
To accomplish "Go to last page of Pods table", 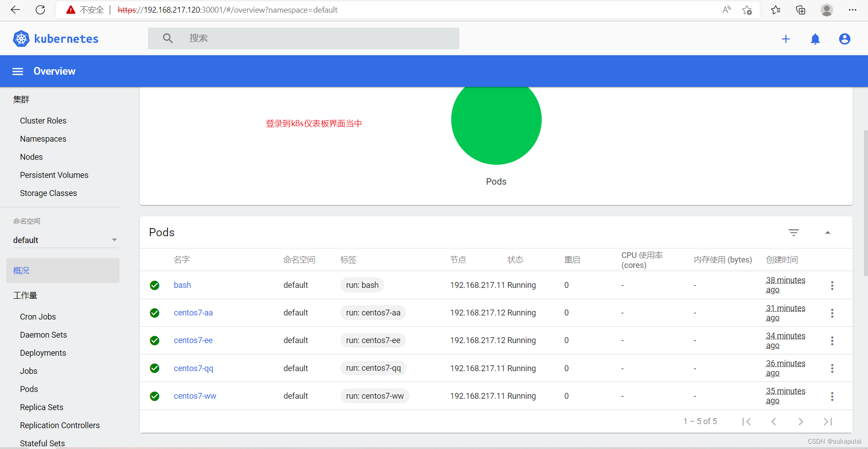I will coord(828,421).
